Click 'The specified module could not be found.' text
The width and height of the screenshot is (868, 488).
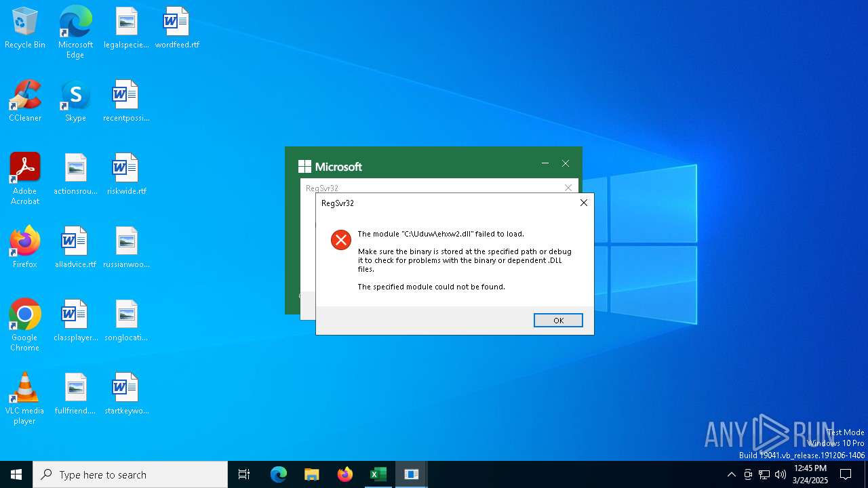[x=431, y=287]
